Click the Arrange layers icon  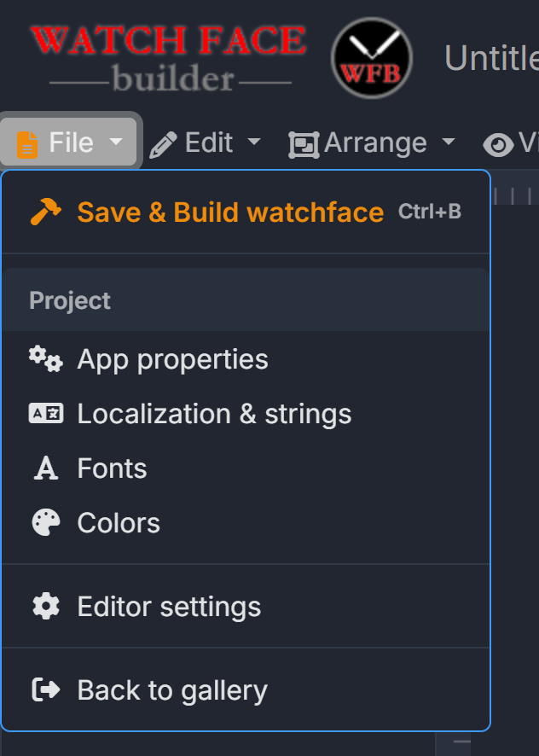pyautogui.click(x=304, y=145)
